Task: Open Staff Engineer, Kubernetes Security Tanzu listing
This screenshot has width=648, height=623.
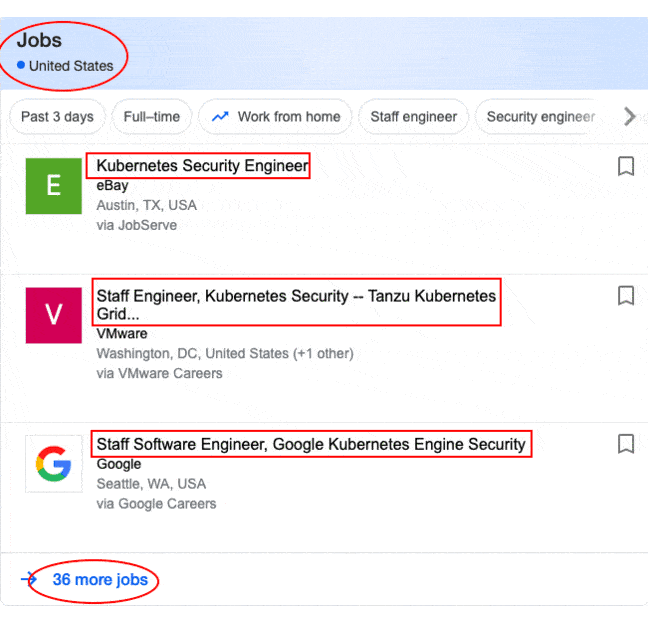Action: 295,297
